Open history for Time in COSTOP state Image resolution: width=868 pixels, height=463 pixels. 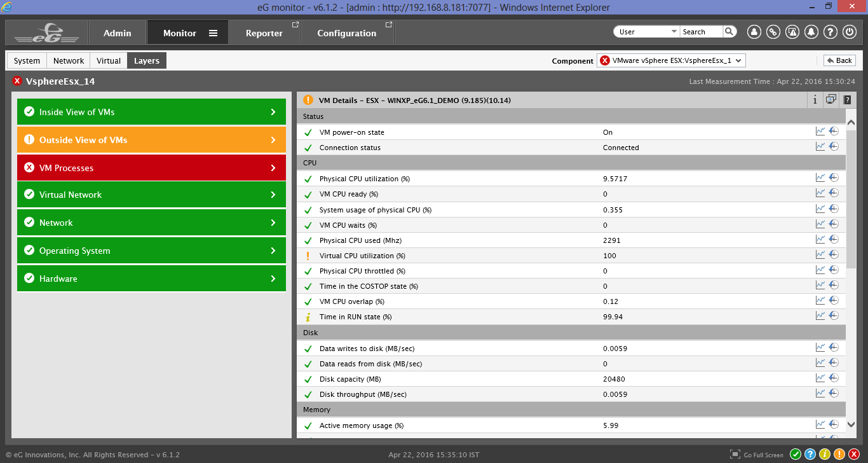click(x=834, y=285)
